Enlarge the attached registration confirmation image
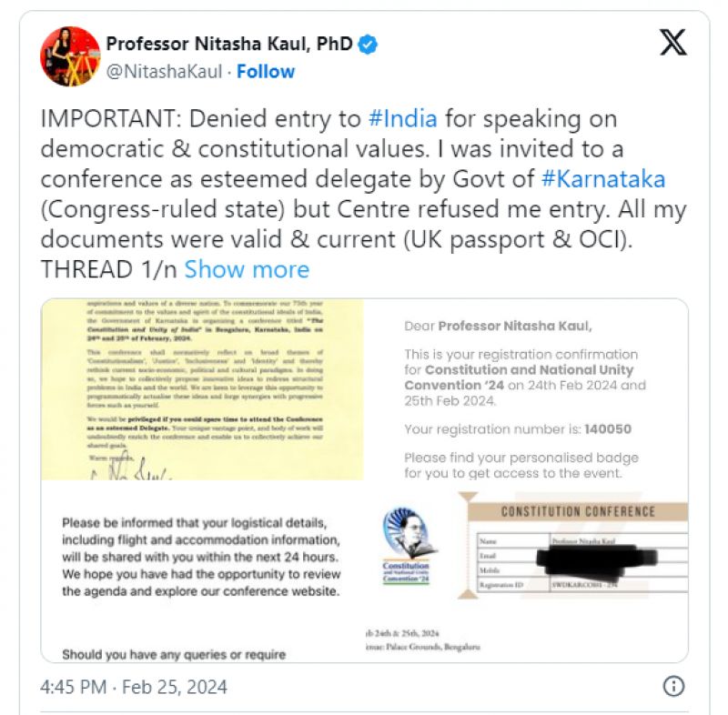The width and height of the screenshot is (728, 715). click(x=364, y=478)
